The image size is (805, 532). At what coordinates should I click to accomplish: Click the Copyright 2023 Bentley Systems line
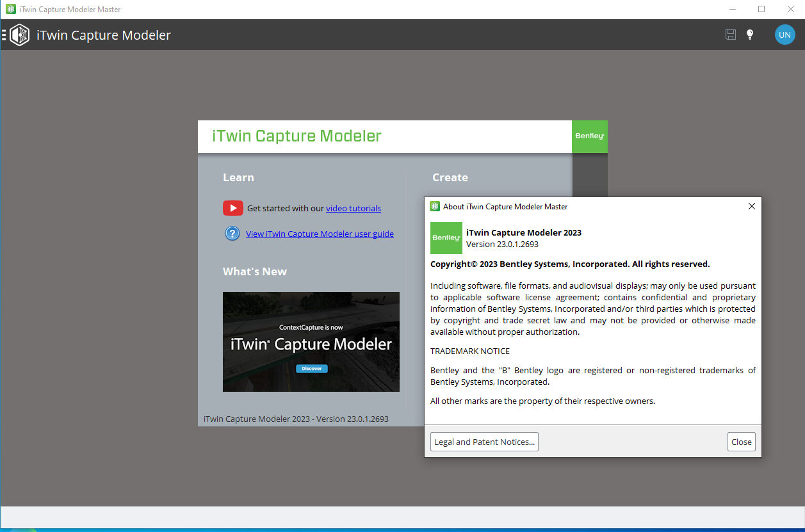pyautogui.click(x=570, y=264)
